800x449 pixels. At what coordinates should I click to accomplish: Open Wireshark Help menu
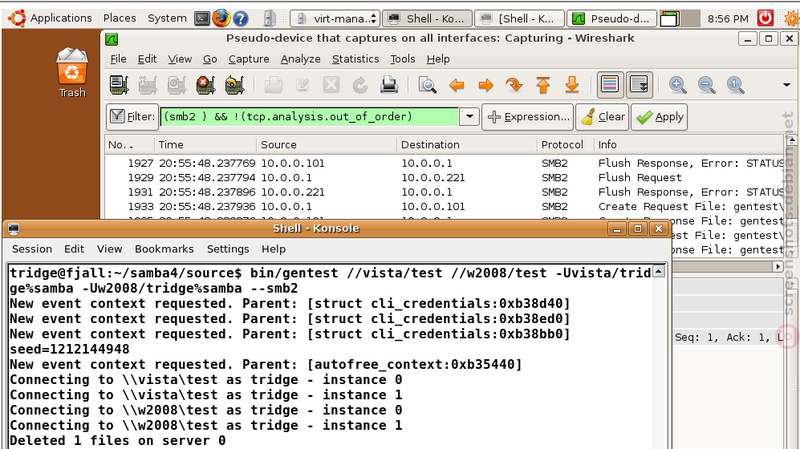pos(438,59)
